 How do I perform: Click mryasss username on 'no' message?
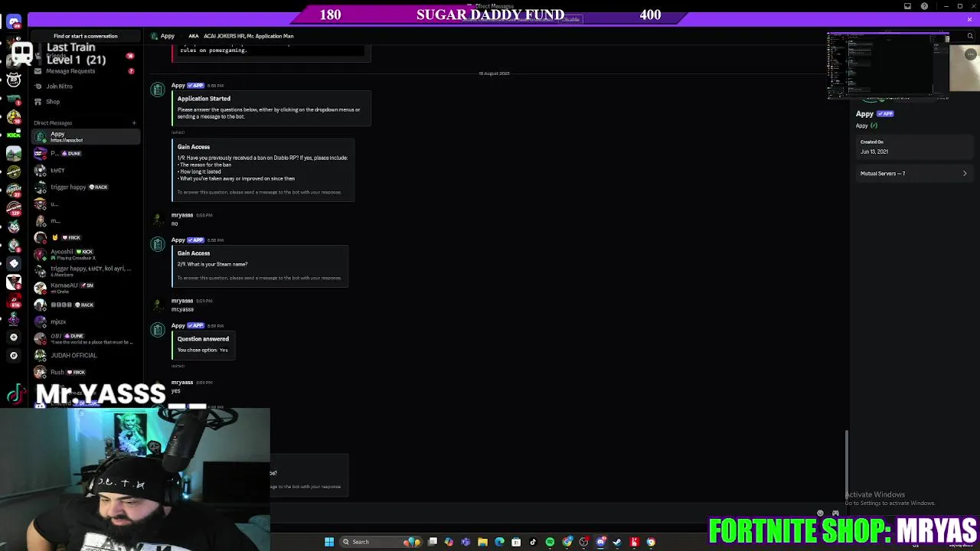coord(182,215)
